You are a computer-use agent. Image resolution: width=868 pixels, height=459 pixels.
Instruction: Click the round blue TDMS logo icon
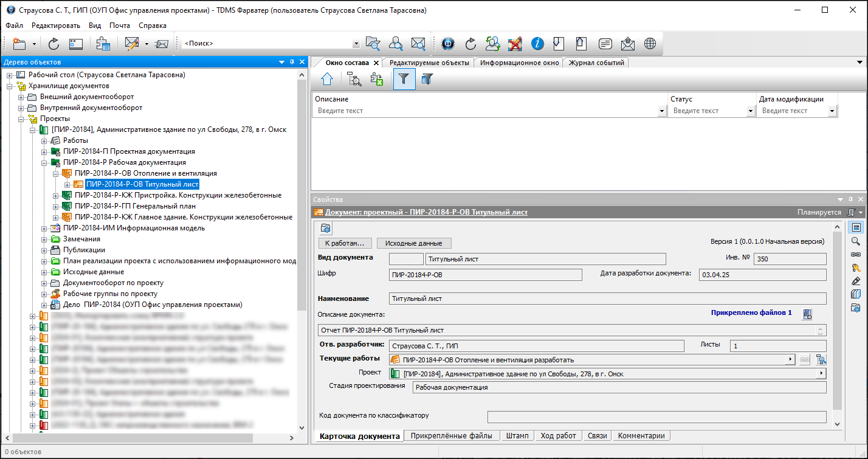click(448, 44)
